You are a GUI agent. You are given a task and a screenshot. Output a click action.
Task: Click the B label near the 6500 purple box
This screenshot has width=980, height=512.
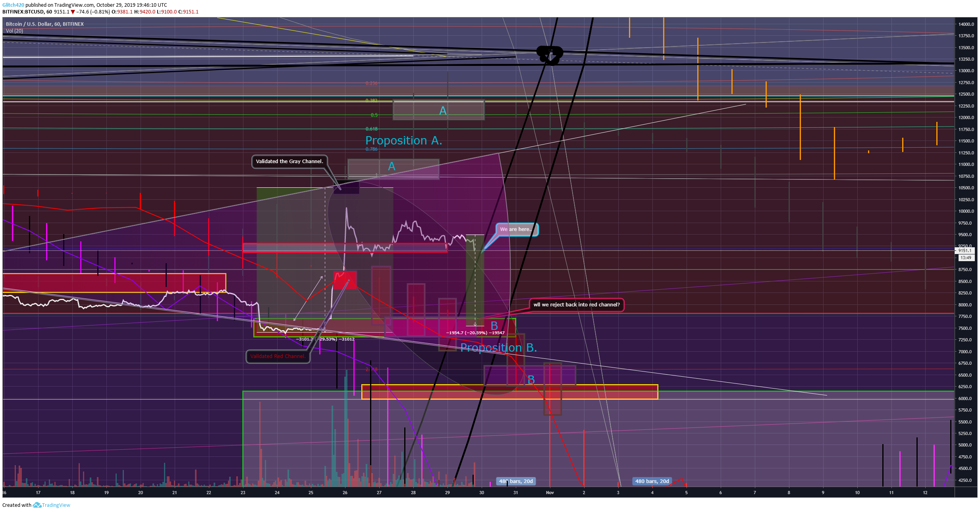coord(531,380)
